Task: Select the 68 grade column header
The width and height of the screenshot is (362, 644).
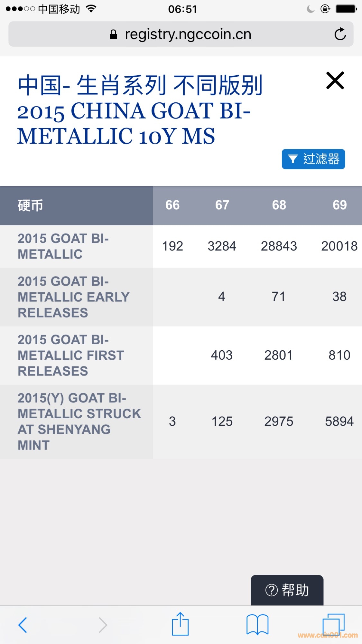Action: (279, 205)
